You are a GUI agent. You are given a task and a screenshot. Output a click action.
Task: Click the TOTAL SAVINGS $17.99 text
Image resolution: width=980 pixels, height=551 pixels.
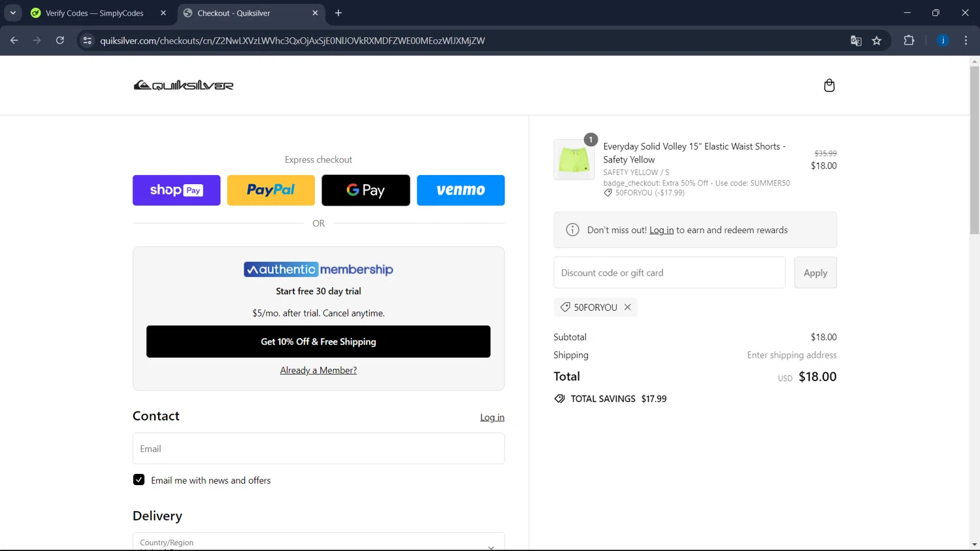[x=619, y=399]
